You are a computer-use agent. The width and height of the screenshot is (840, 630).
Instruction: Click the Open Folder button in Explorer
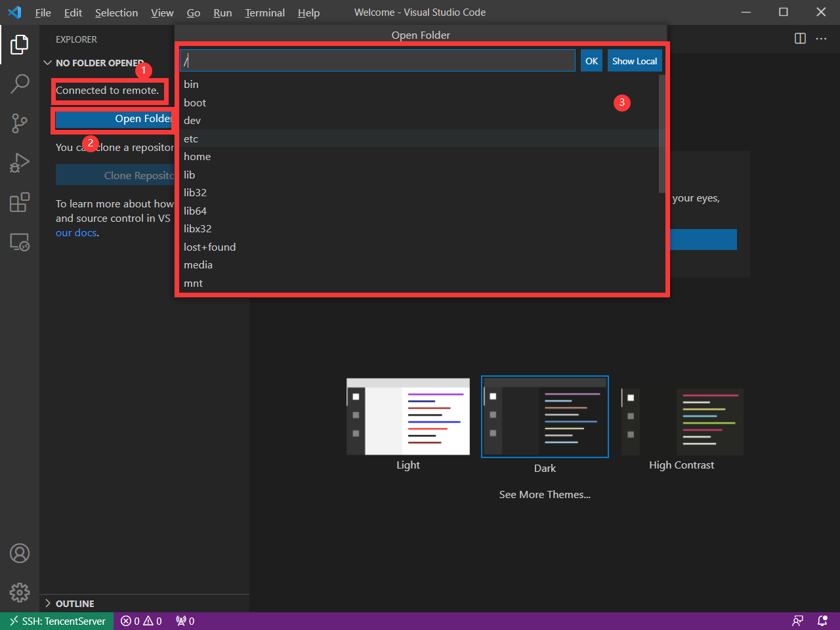[x=115, y=119]
